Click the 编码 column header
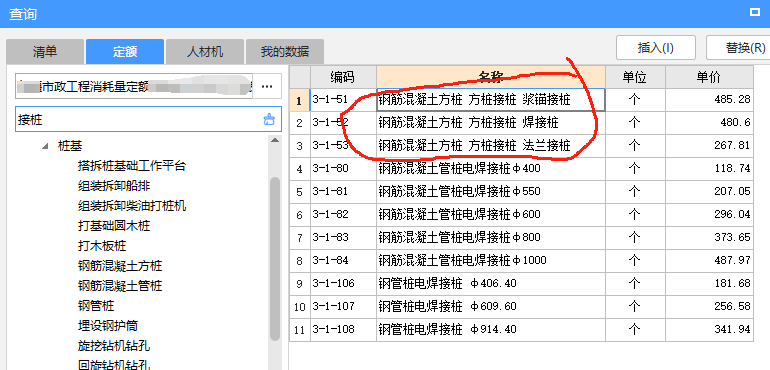 (343, 77)
